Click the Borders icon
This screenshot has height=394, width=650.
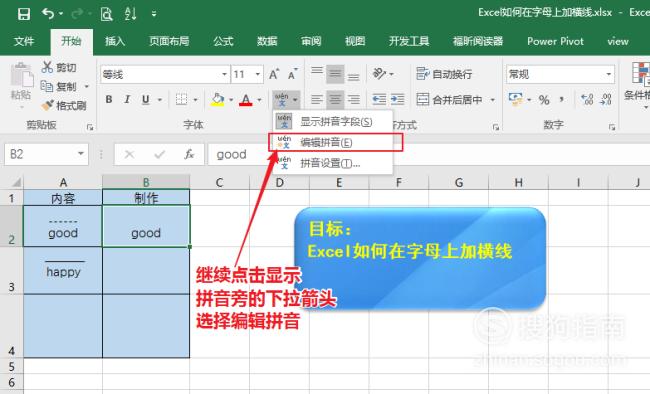coord(181,100)
